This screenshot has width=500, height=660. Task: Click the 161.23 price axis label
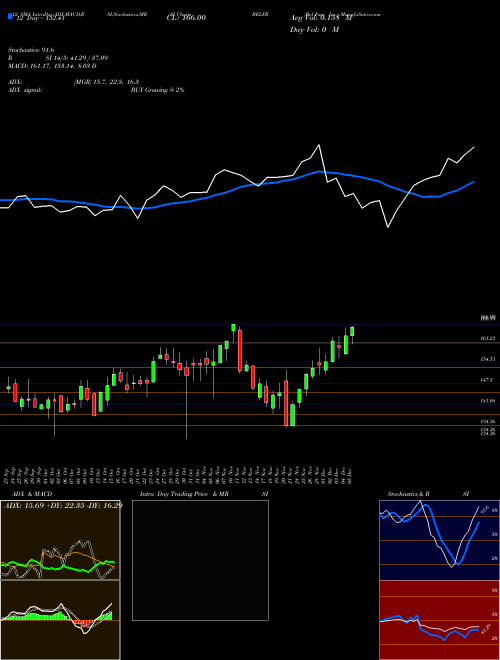[487, 338]
